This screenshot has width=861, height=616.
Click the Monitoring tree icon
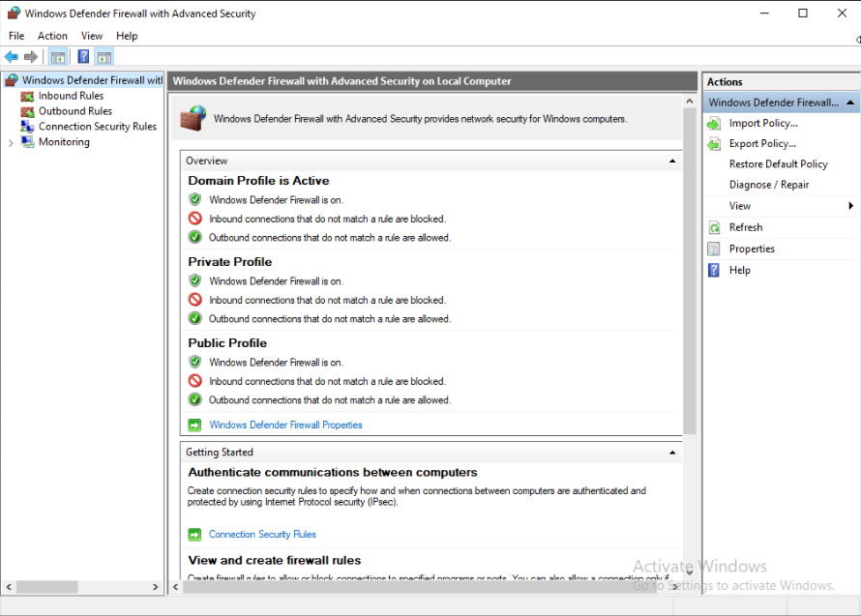pos(27,141)
